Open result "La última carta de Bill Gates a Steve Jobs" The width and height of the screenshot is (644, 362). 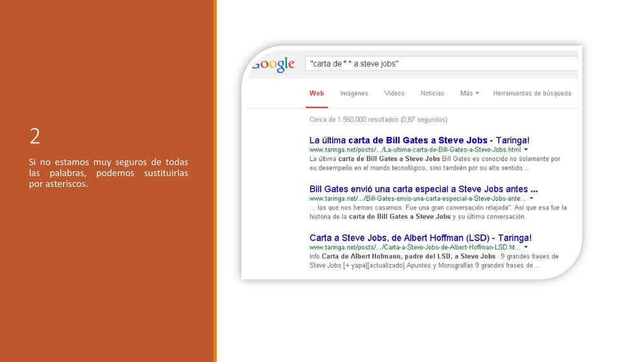419,140
